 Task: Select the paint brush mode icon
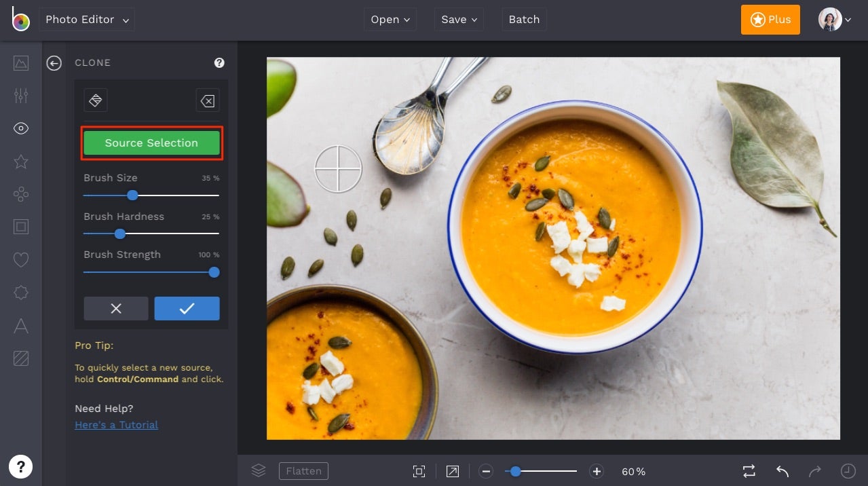pos(96,100)
